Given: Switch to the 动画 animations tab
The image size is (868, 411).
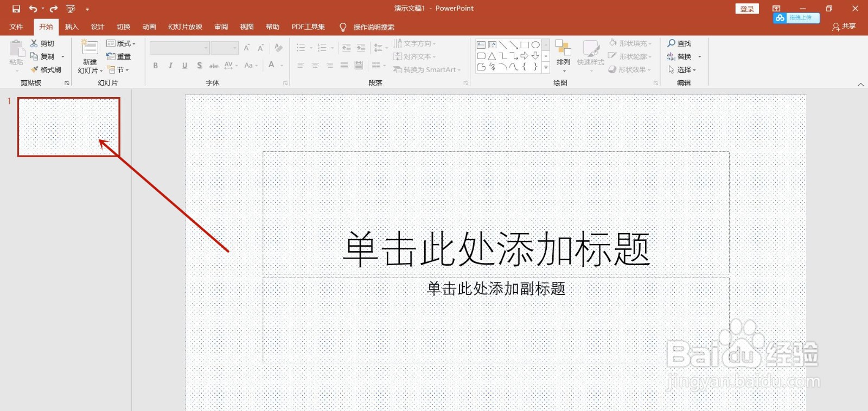Looking at the screenshot, I should 149,27.
